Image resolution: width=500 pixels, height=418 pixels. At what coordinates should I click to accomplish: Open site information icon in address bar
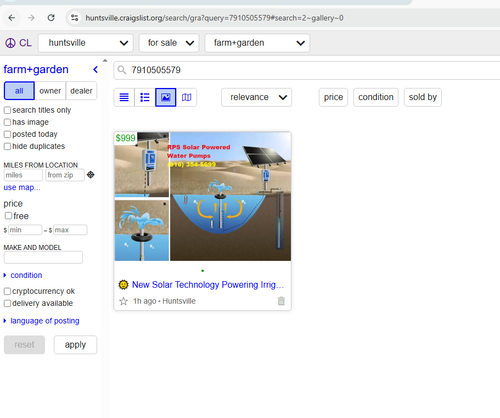(x=74, y=18)
